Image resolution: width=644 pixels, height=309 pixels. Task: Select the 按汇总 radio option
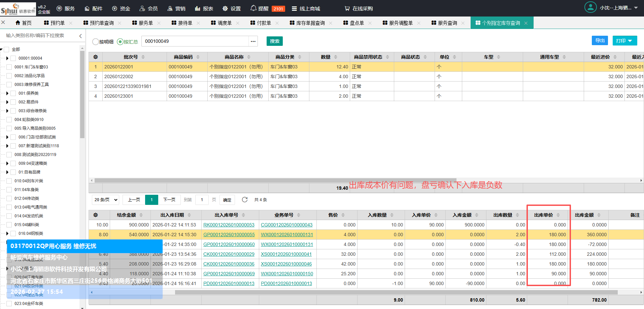point(120,42)
